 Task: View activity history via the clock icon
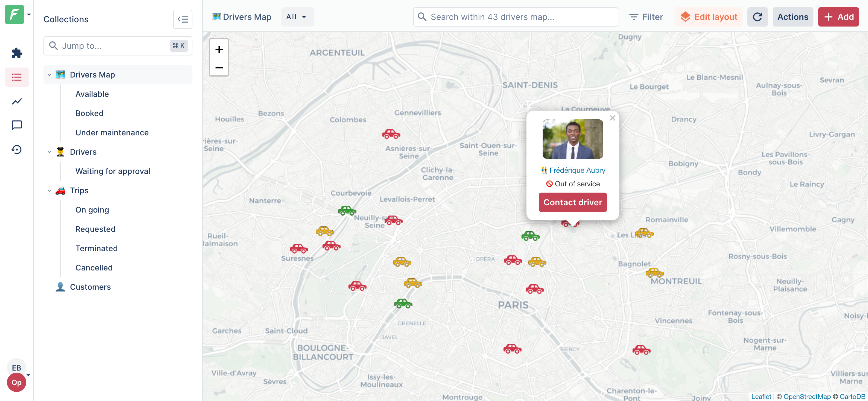[17, 149]
